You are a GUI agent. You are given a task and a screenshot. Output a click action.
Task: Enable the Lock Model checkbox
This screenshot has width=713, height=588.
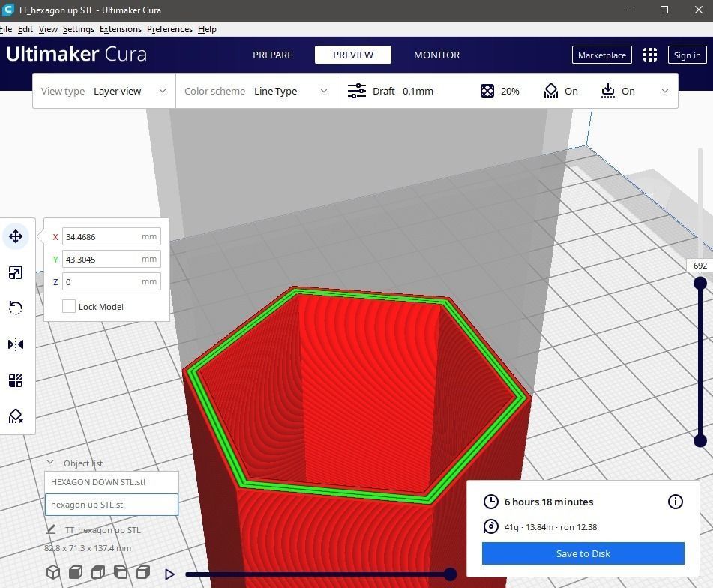[69, 306]
